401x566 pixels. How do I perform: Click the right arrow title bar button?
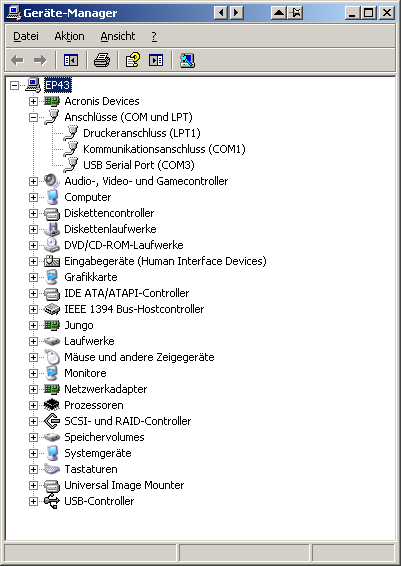tap(236, 13)
